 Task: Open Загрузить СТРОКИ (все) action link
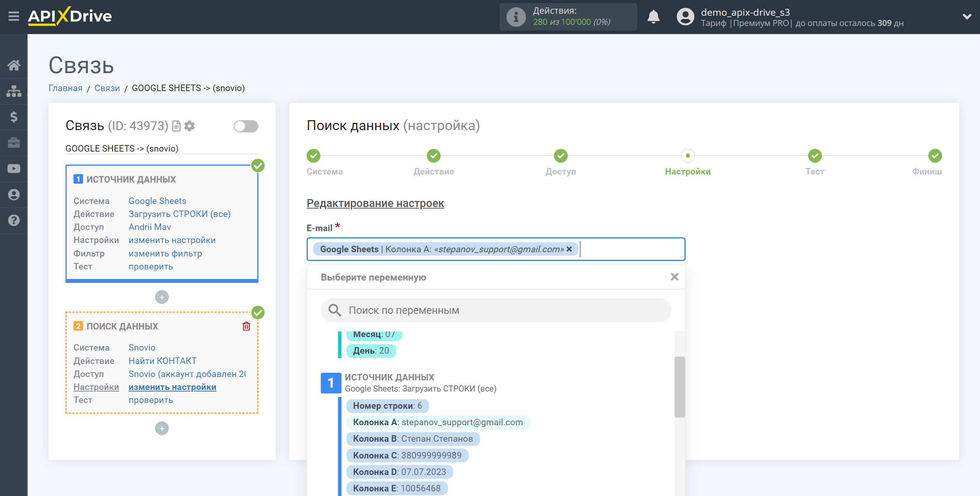[x=180, y=214]
